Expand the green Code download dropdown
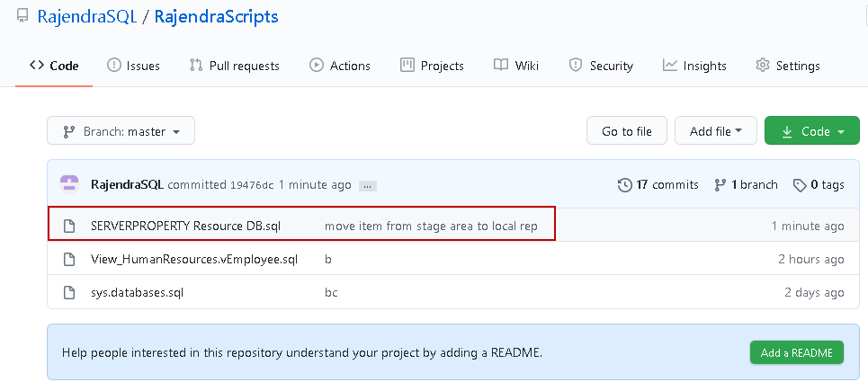This screenshot has width=868, height=391. pyautogui.click(x=811, y=131)
